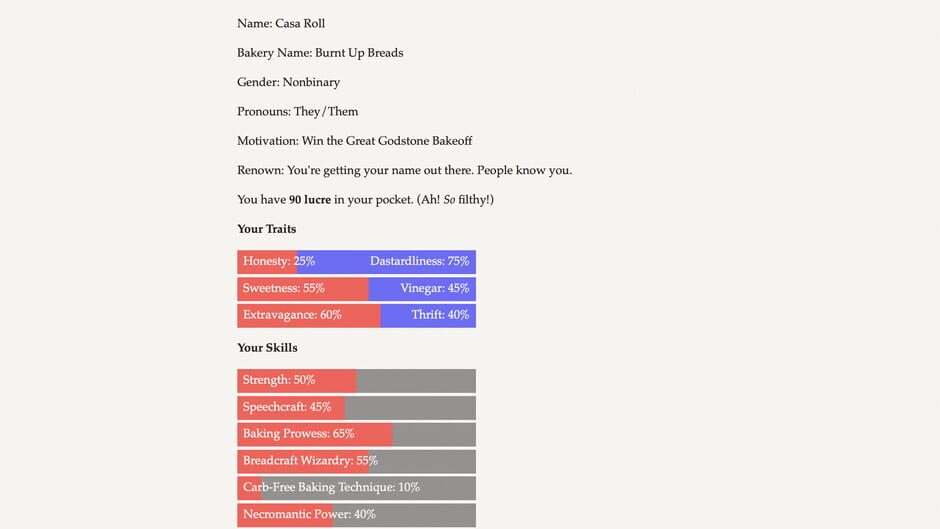This screenshot has width=940, height=529.
Task: Click the red Extravagance 60% segment
Action: [x=308, y=315]
